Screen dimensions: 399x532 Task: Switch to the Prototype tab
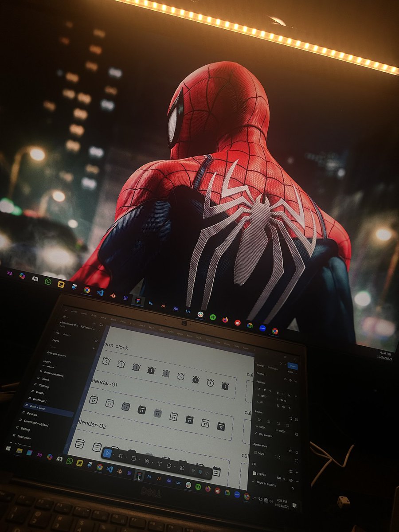pos(273,368)
